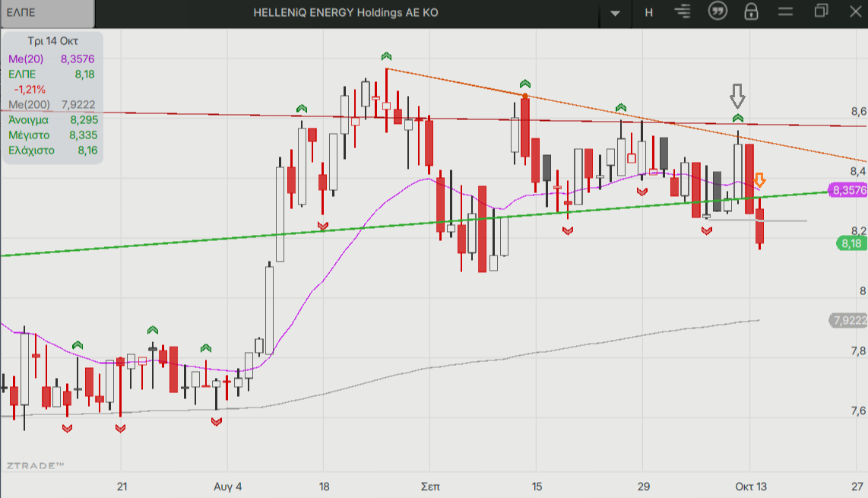Screen dimensions: 868x498
Task: Click the ΕΛΠΕ ticker input field
Action: pos(47,13)
